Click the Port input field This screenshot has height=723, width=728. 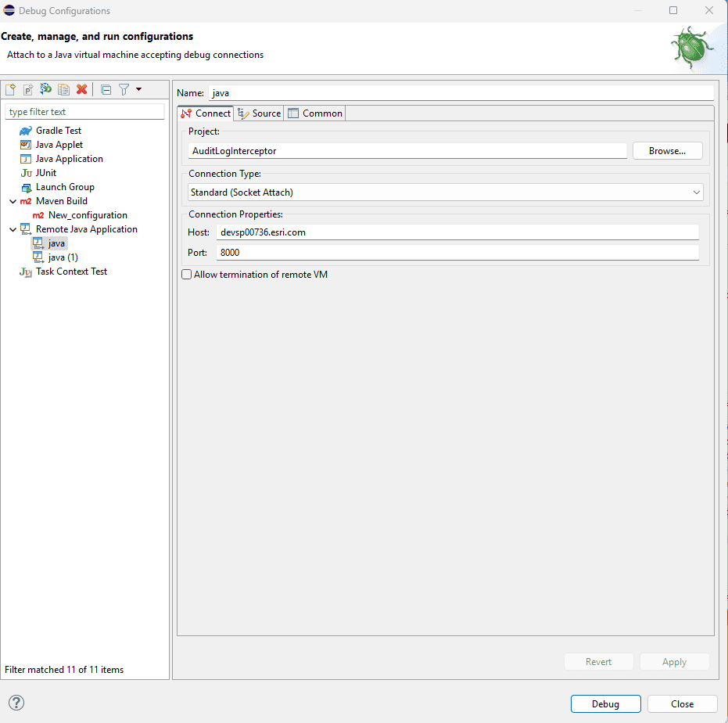point(391,252)
